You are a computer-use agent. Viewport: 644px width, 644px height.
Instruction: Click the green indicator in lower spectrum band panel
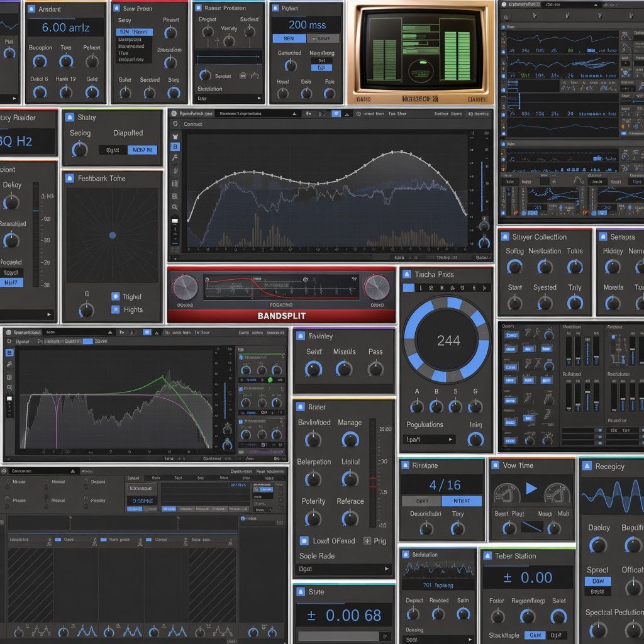pyautogui.click(x=270, y=380)
